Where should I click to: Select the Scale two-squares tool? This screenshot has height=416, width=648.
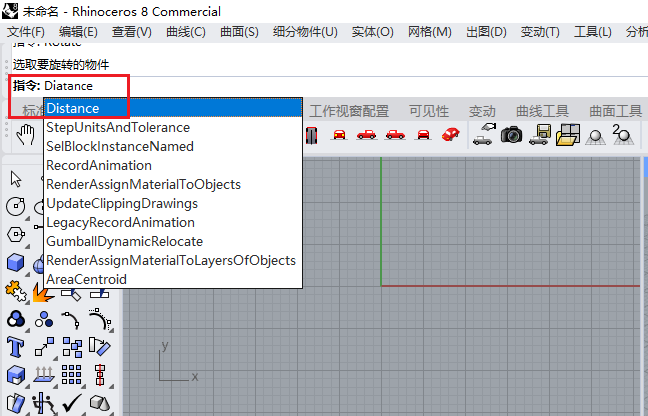[x=44, y=347]
